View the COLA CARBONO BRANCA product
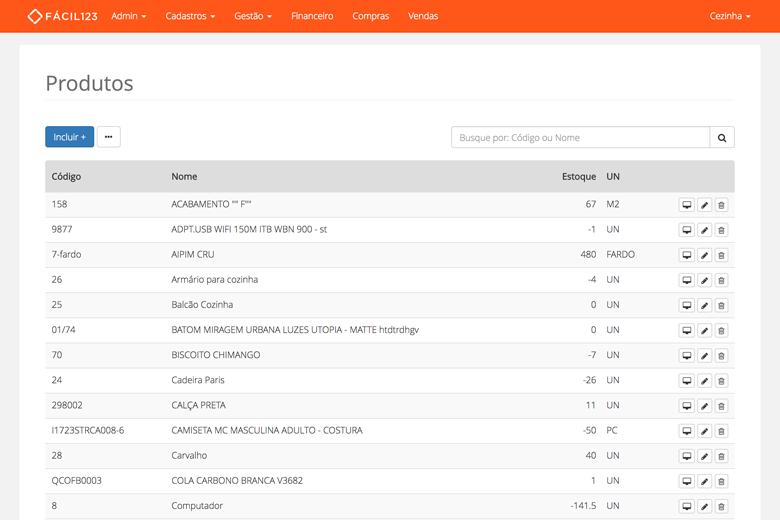This screenshot has height=520, width=780. point(686,481)
